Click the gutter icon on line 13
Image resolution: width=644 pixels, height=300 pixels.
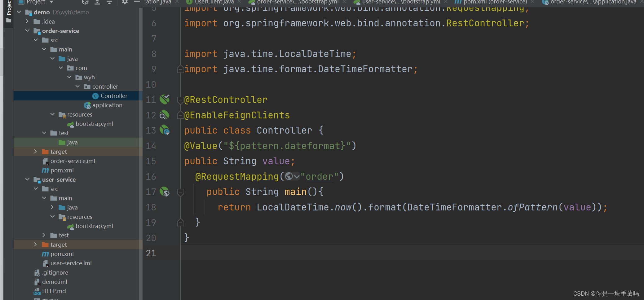coord(165,130)
